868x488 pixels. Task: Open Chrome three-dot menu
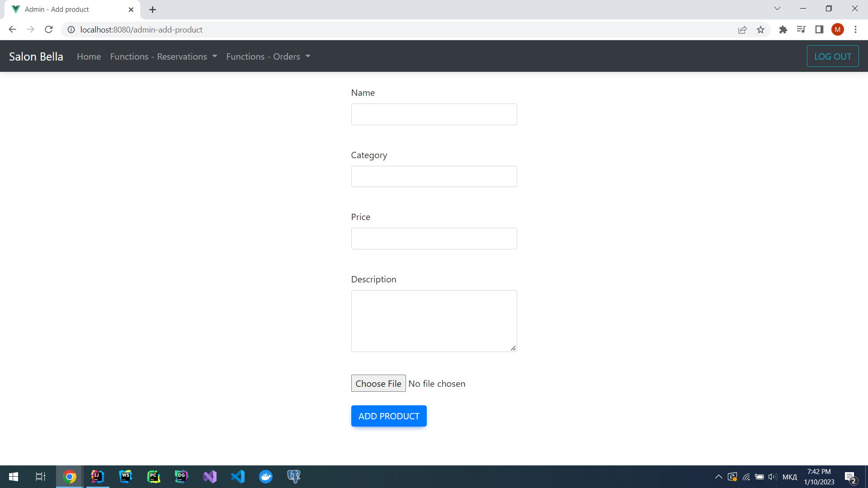tap(855, 30)
